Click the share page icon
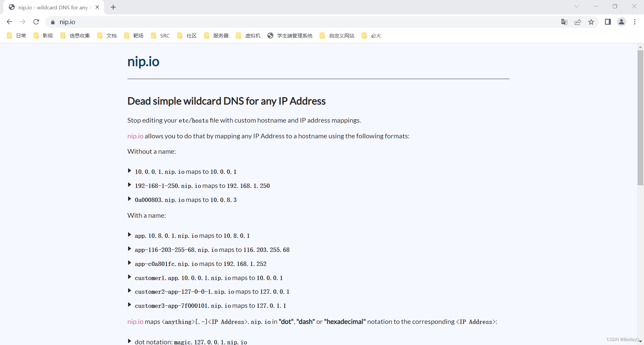The width and height of the screenshot is (644, 345). (x=578, y=22)
